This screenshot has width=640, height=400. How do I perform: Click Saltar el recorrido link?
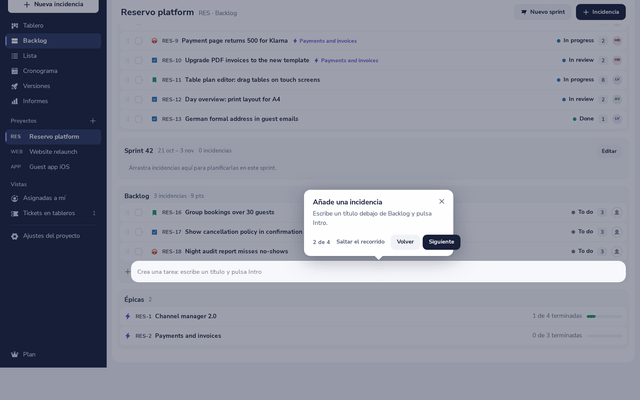[x=360, y=242]
